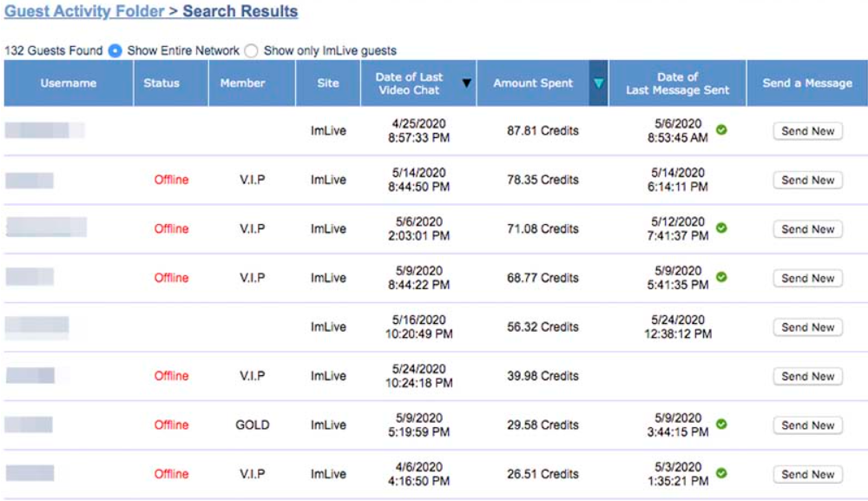Click 39.98 Credits amount
Image resolution: width=868 pixels, height=501 pixels.
[542, 377]
